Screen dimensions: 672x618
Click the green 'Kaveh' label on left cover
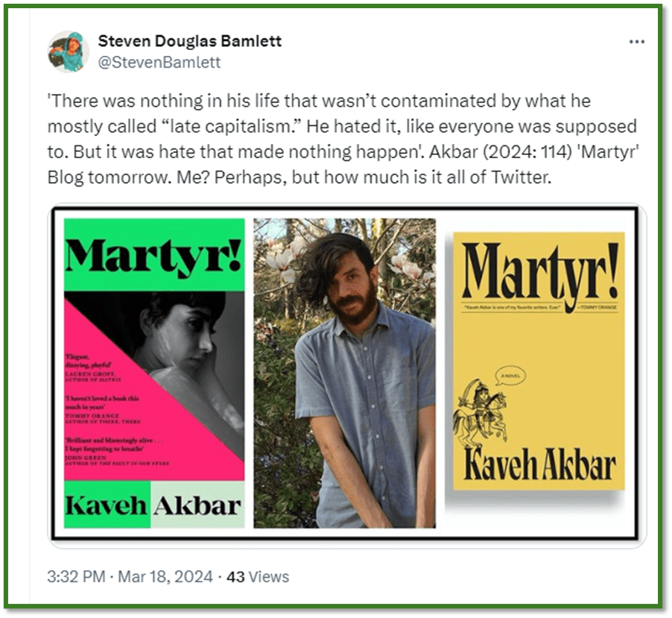coord(107,505)
